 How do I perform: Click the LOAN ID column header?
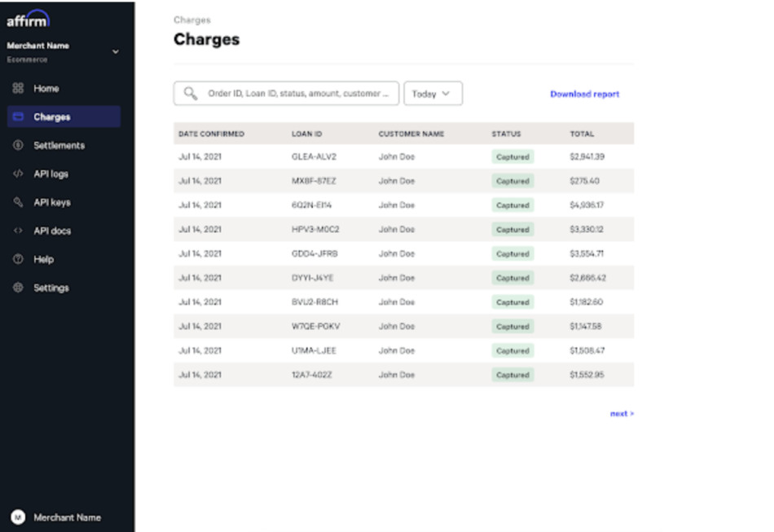pyautogui.click(x=306, y=134)
